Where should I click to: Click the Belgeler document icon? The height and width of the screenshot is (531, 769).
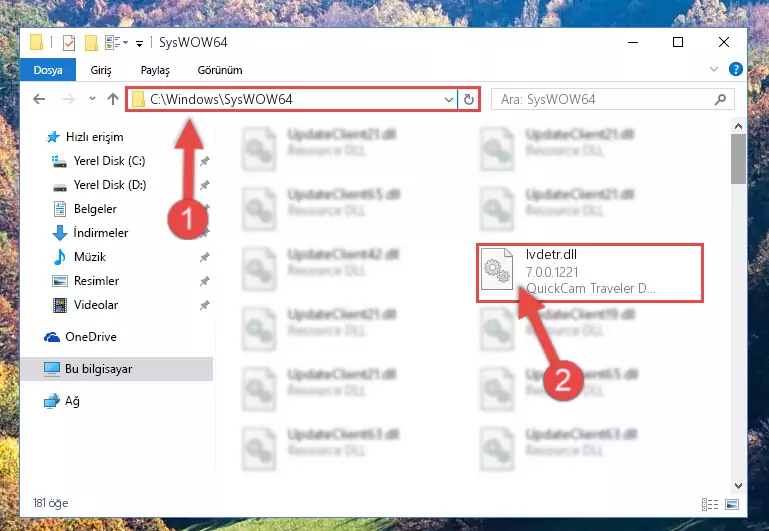(59, 209)
